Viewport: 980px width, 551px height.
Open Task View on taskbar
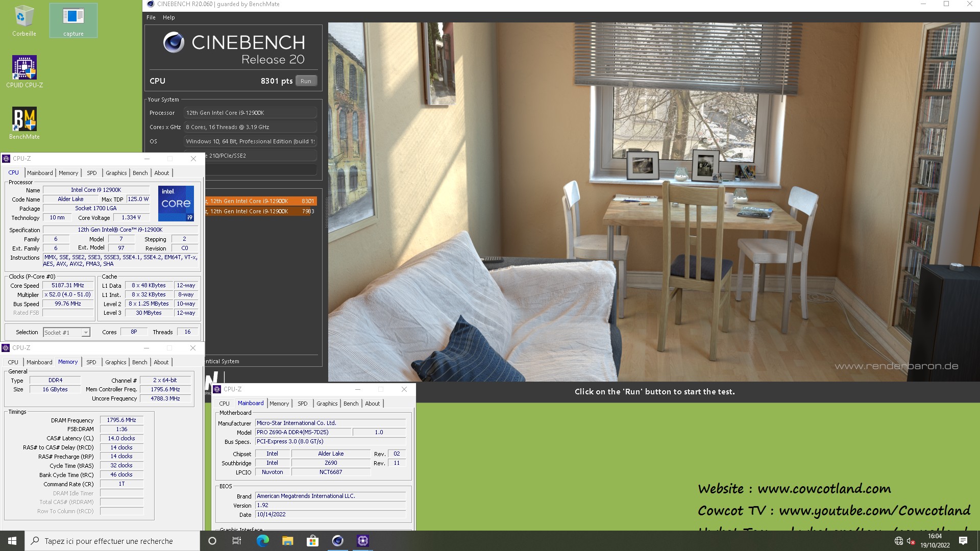(237, 541)
